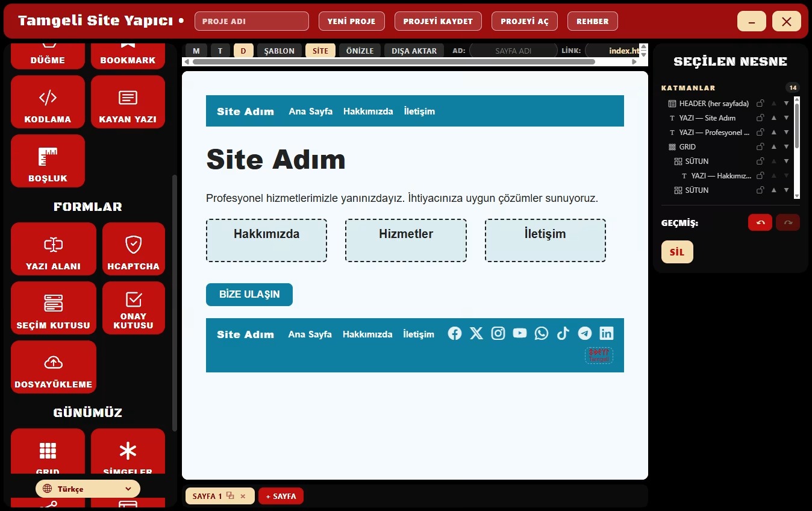
Task: Click the Telegram icon in the footer
Action: (585, 333)
